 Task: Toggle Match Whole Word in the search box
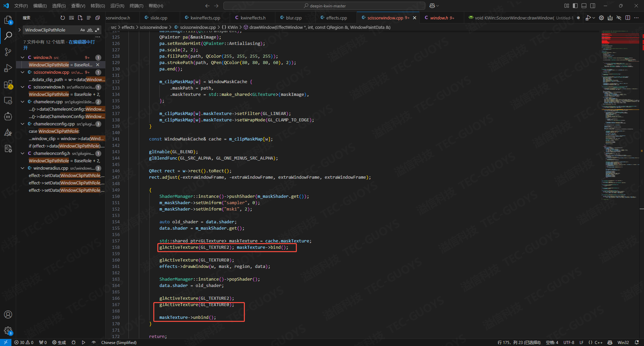coord(90,30)
